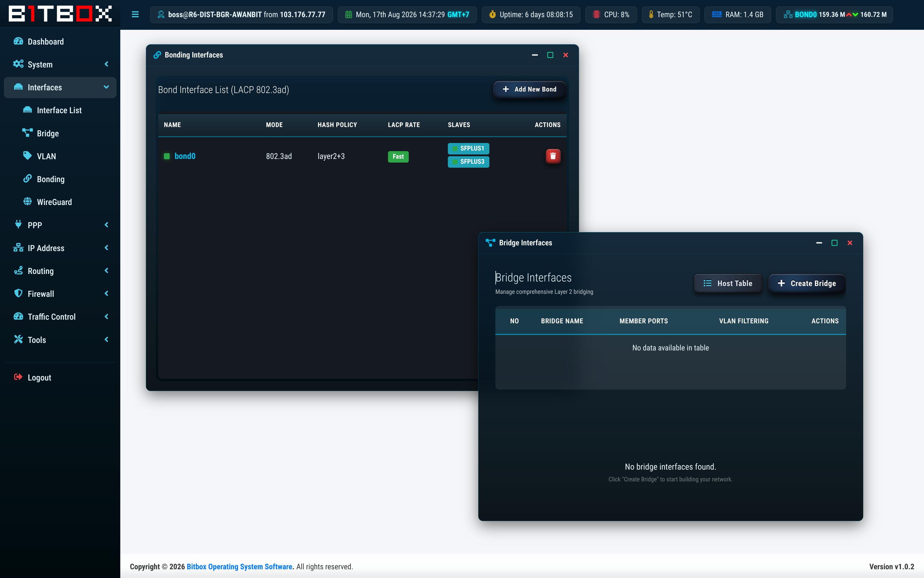Click the WireGuard globe icon

(x=27, y=202)
